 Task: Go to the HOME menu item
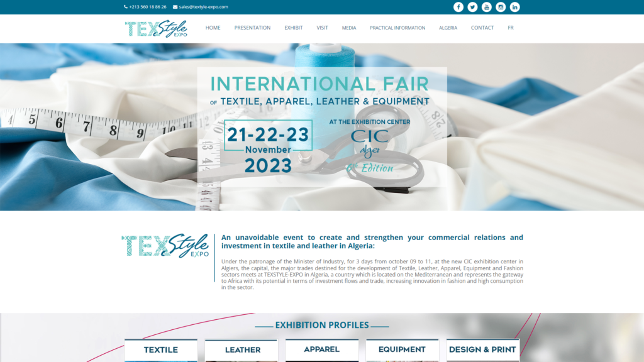(213, 28)
